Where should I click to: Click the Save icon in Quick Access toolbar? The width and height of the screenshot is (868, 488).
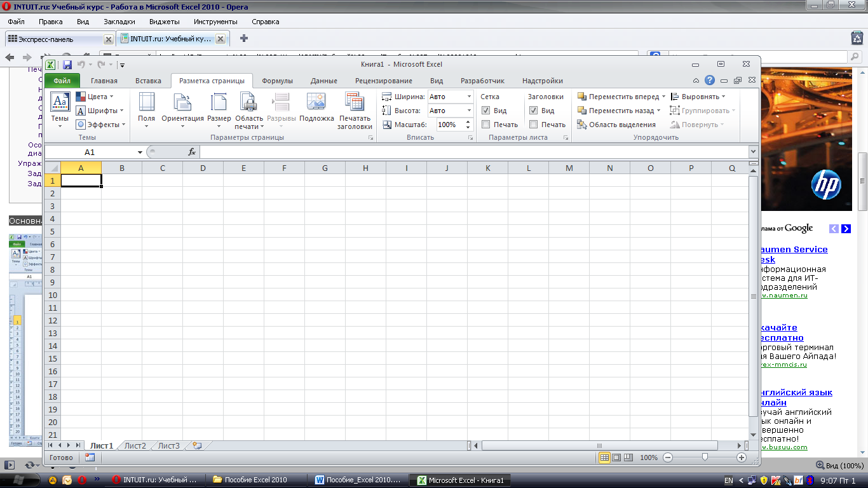(x=67, y=64)
